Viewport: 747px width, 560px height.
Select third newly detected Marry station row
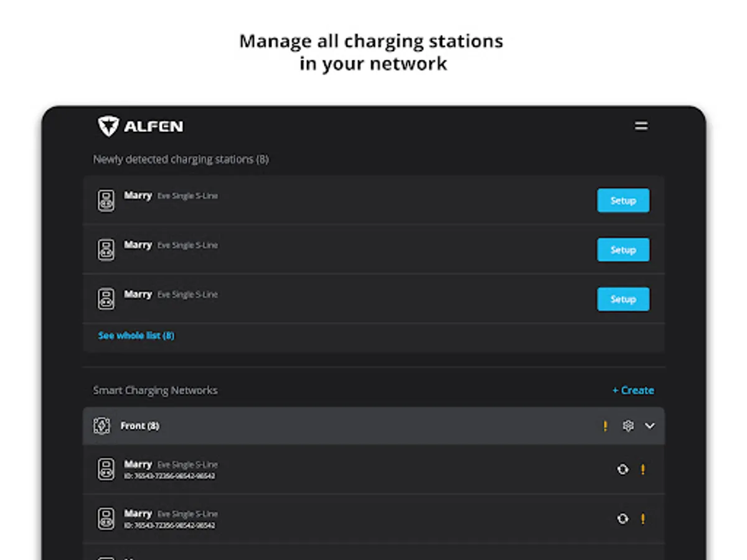342,299
